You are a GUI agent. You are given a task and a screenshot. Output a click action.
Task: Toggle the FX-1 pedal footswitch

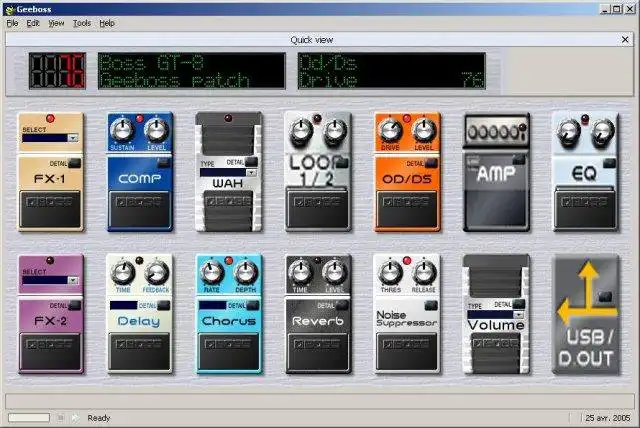pos(50,209)
